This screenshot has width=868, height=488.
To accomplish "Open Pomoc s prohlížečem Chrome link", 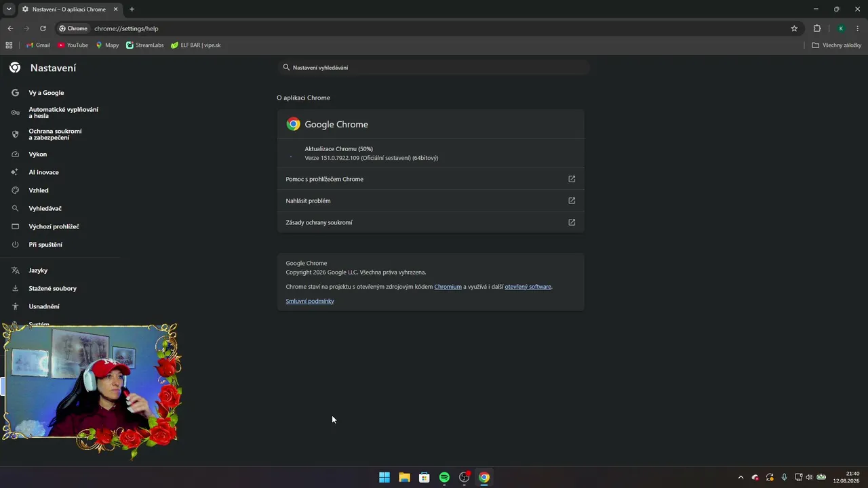I will pos(431,179).
